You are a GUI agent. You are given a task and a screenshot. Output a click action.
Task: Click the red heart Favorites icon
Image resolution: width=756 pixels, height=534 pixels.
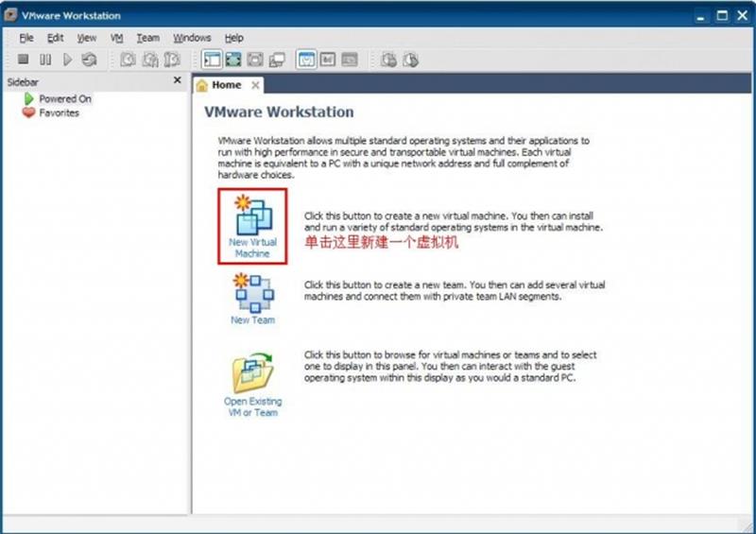(x=29, y=112)
